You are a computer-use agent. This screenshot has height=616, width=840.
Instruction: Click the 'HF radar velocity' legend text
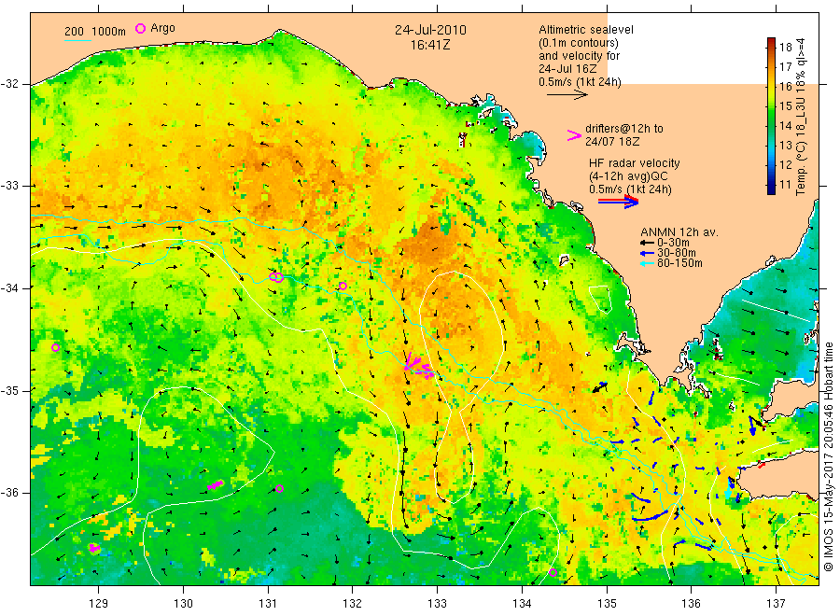coord(635,162)
